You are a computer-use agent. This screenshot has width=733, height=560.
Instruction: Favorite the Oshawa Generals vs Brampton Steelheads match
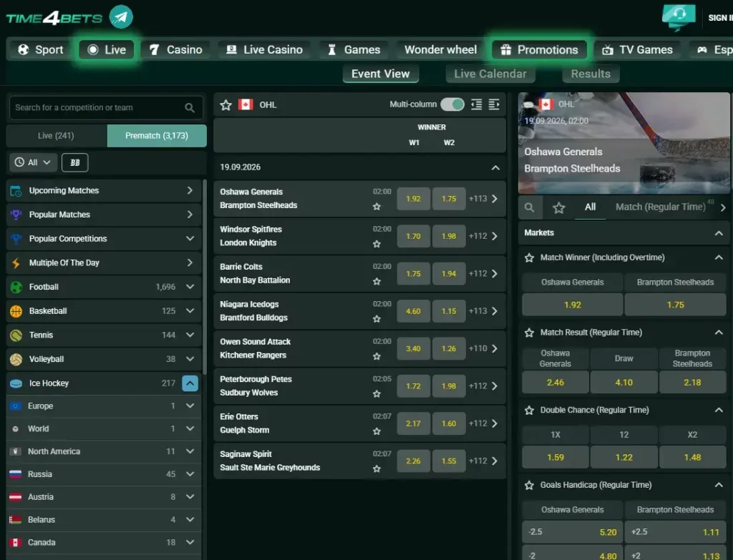[x=377, y=207]
